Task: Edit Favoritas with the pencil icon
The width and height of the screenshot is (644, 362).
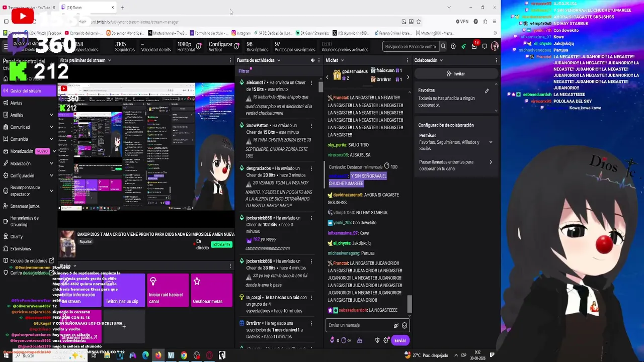Action: tap(487, 91)
